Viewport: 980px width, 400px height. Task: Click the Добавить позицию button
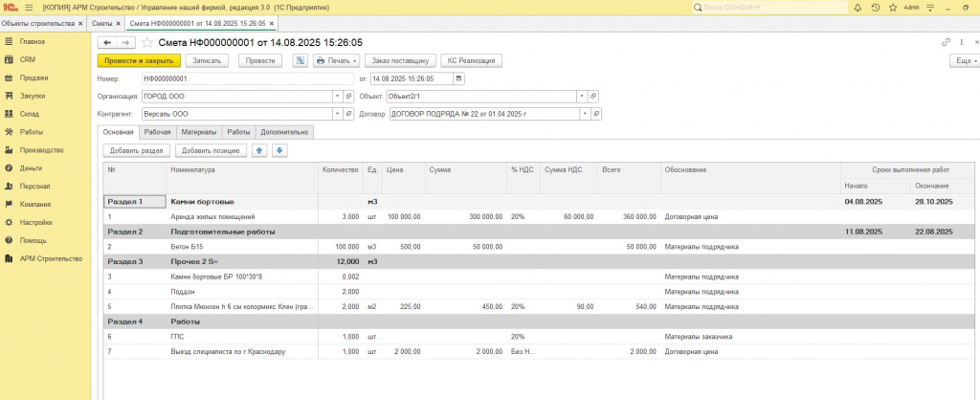[x=209, y=150]
